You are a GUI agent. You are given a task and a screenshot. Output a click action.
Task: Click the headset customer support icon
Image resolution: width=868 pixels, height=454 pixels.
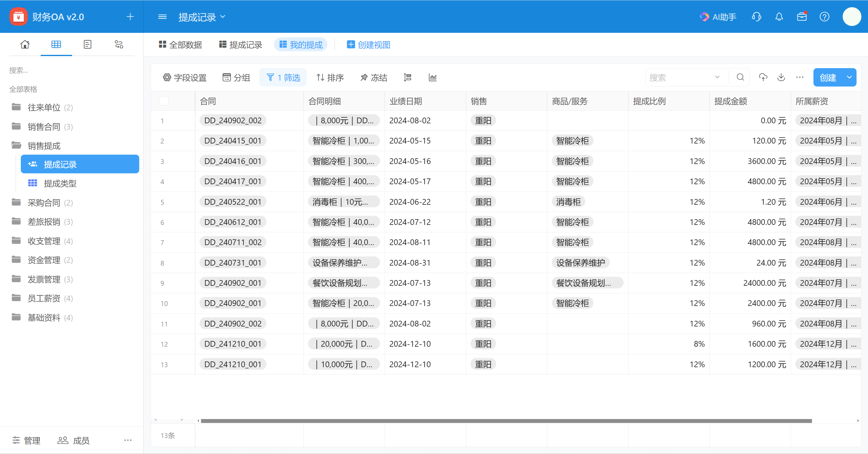[756, 17]
